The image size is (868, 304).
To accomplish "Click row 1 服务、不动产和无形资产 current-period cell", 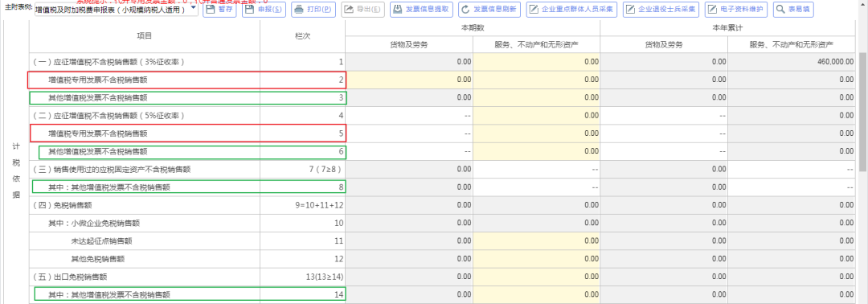I will coord(536,62).
